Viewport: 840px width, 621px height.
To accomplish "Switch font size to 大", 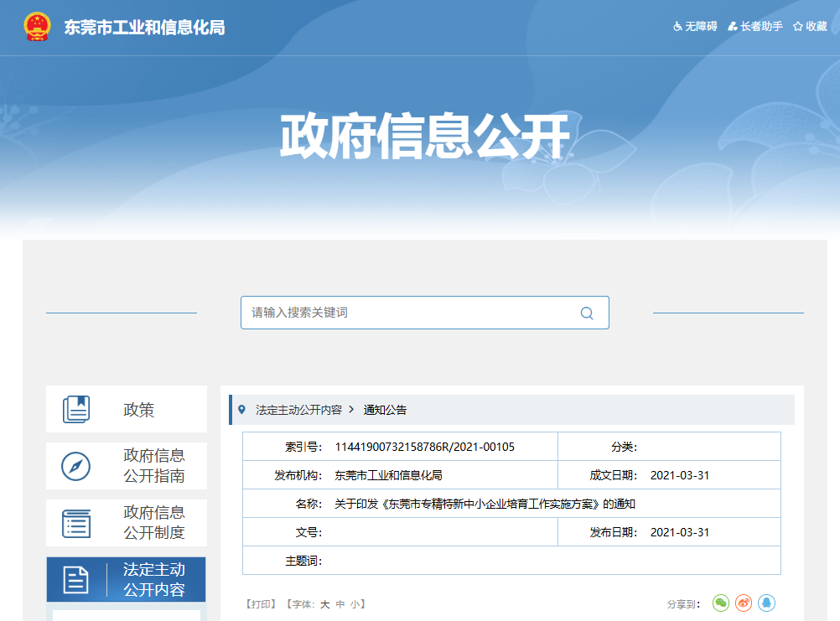I will [324, 603].
